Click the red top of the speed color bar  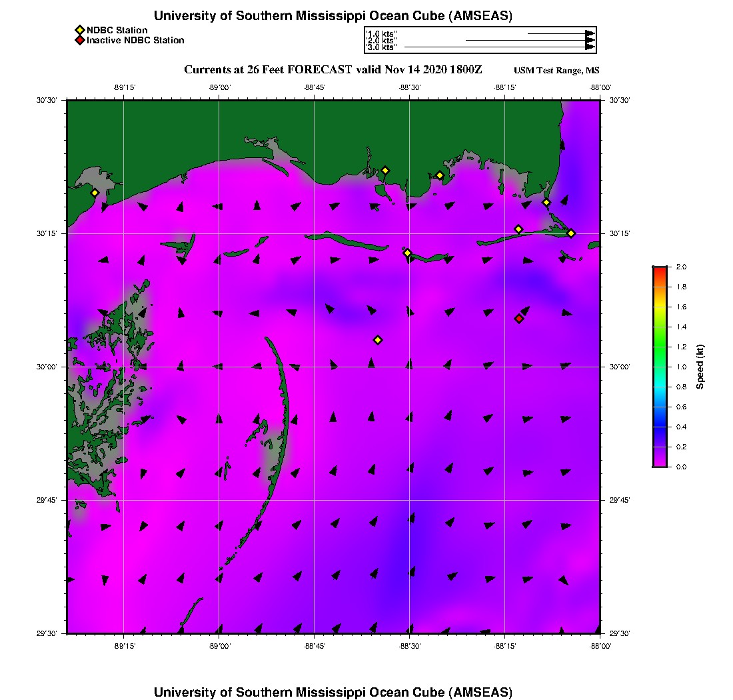[x=660, y=270]
